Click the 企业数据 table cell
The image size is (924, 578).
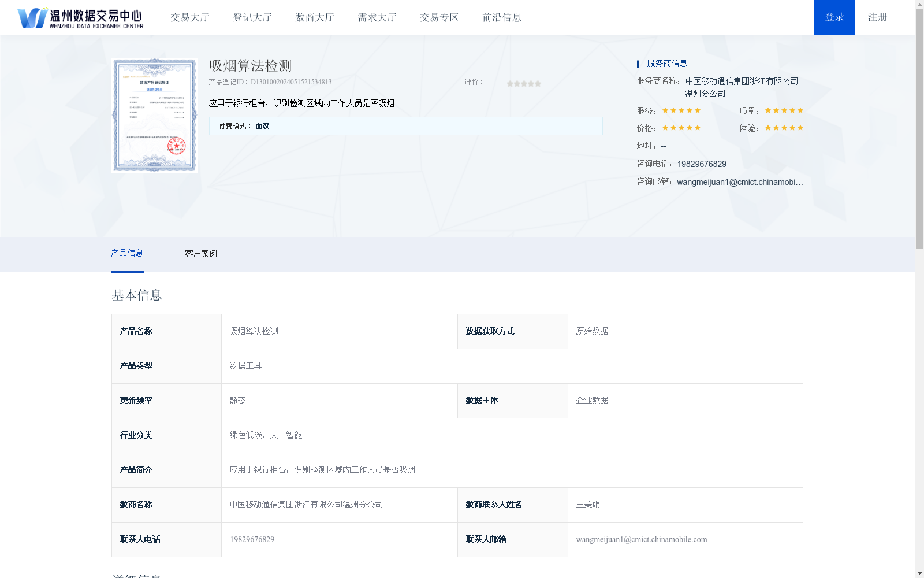coord(685,401)
